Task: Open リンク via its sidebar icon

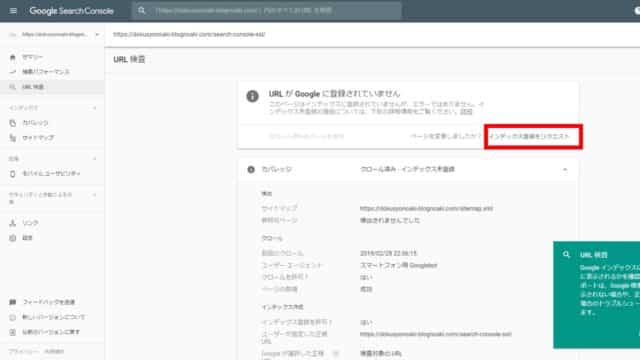Action: tap(13, 223)
